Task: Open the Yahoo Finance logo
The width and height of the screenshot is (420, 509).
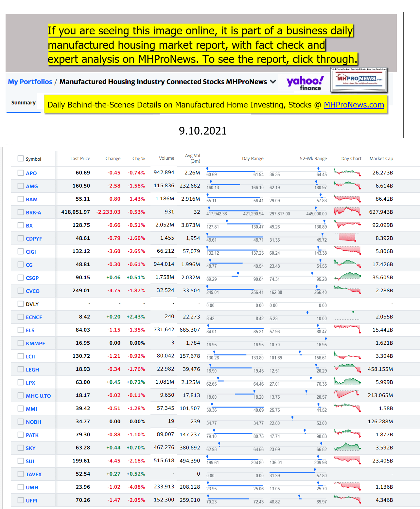Action: 305,83
